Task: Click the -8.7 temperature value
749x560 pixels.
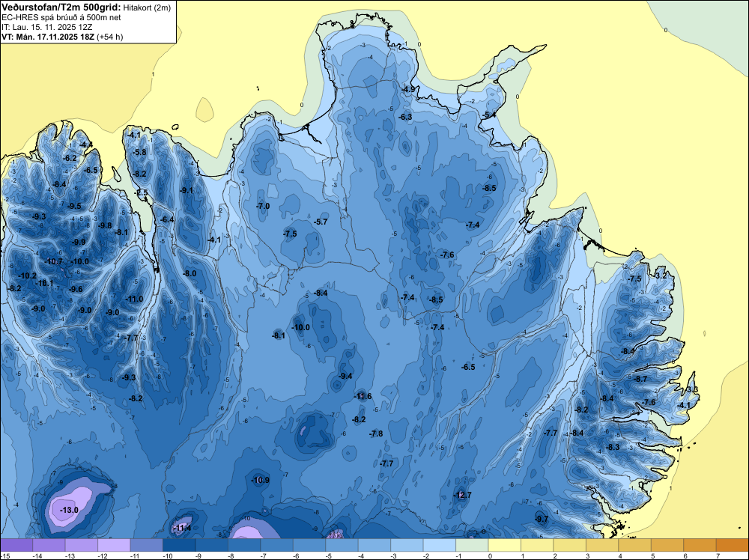Action: [640, 379]
